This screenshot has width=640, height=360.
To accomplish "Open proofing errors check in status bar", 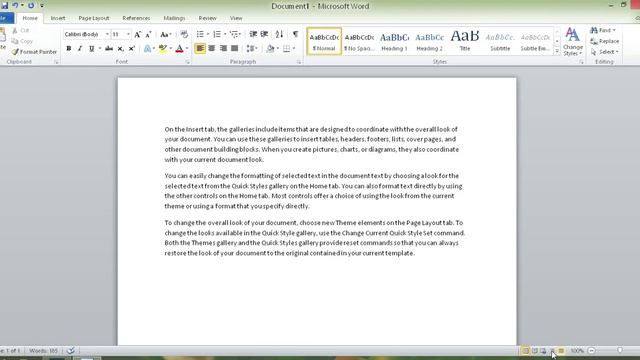I will click(x=71, y=351).
